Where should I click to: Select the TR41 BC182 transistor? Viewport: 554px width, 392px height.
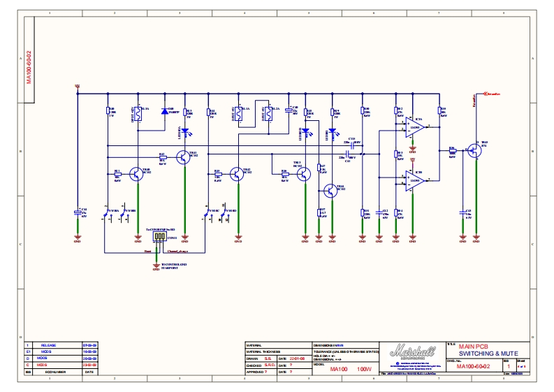[x=184, y=158]
